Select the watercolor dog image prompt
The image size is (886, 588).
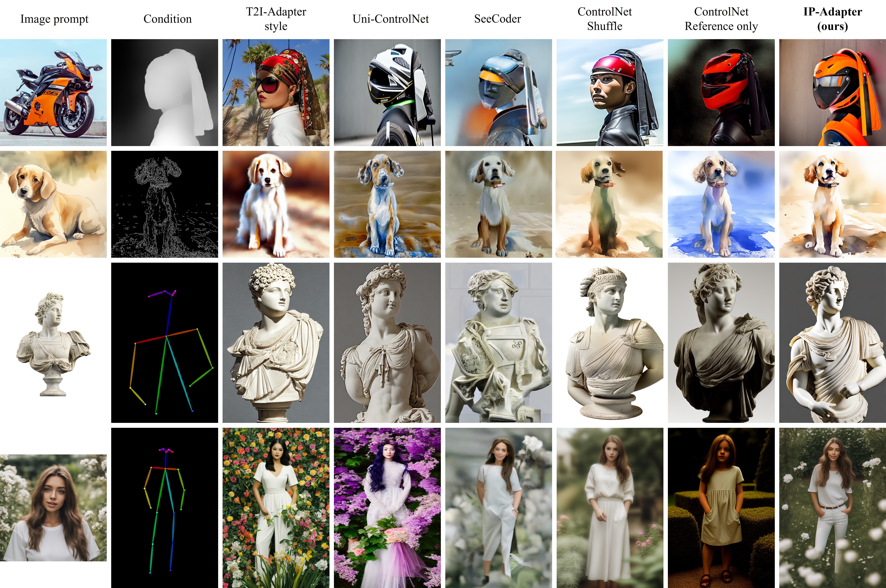53,204
